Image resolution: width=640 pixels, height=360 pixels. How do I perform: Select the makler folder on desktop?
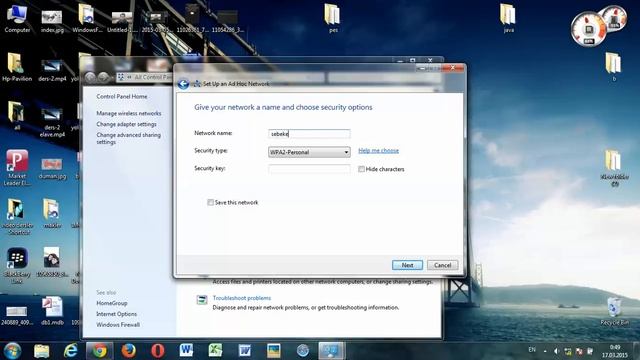(52, 213)
